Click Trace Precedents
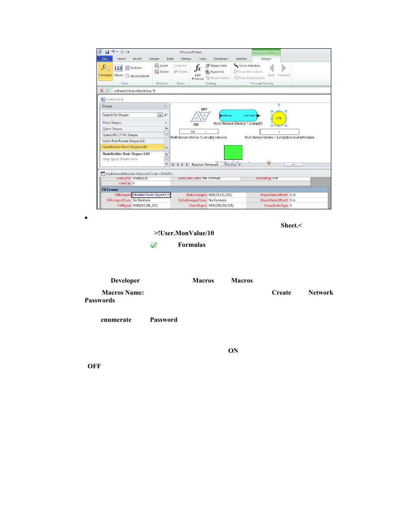This screenshot has height=532, width=411. coord(248,72)
